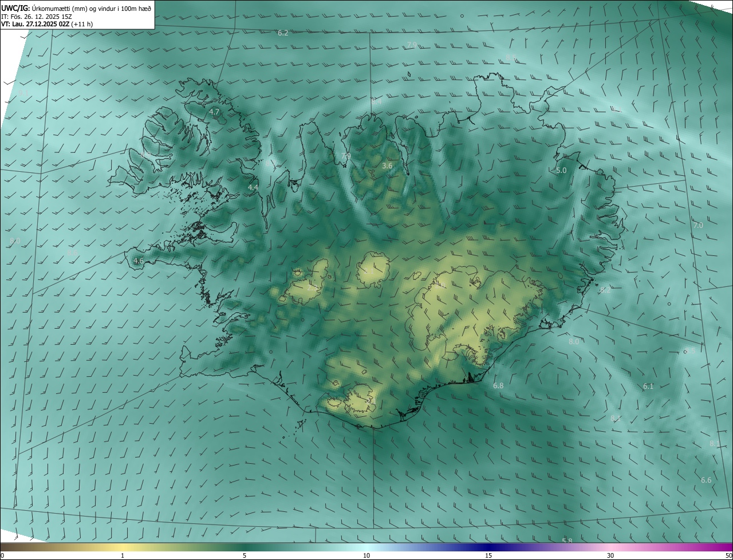Click the color scale tick label 0
Image resolution: width=733 pixels, height=560 pixels.
(x=2, y=555)
